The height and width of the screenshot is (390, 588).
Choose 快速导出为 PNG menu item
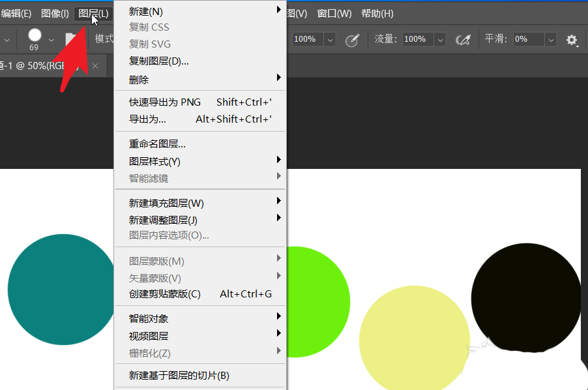[165, 102]
